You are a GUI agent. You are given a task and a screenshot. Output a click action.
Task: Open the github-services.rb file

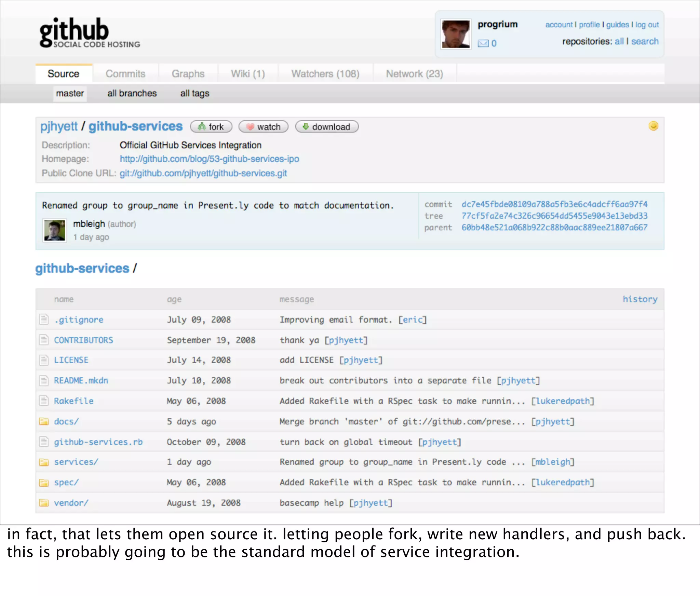tap(98, 442)
